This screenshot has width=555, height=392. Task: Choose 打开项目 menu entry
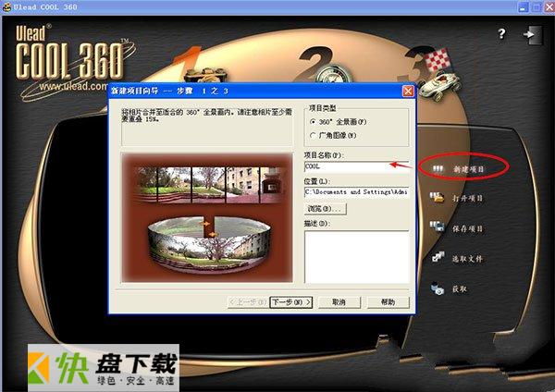click(467, 198)
